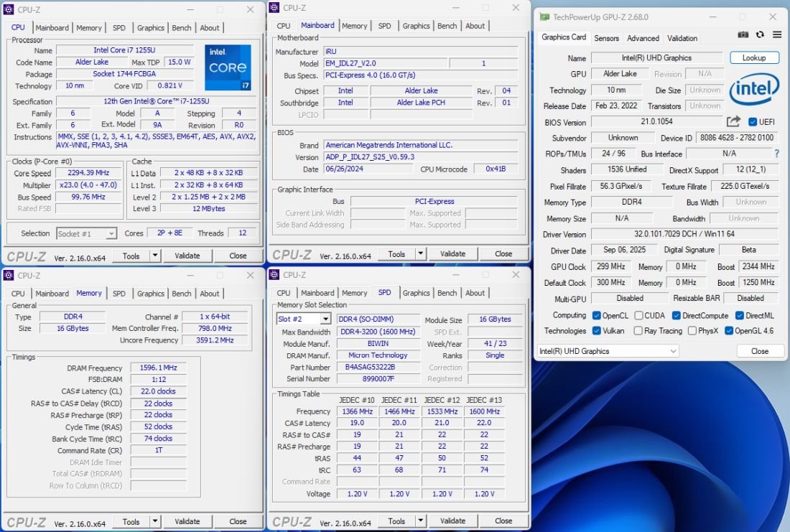Click the CPU name field 'Intel Core i7 1255U'
The height and width of the screenshot is (532, 790).
click(124, 50)
